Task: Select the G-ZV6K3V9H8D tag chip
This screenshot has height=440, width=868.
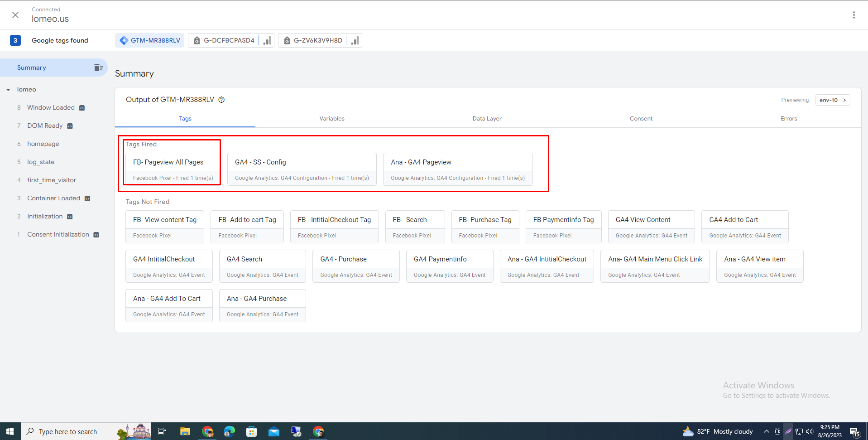Action: 313,40
